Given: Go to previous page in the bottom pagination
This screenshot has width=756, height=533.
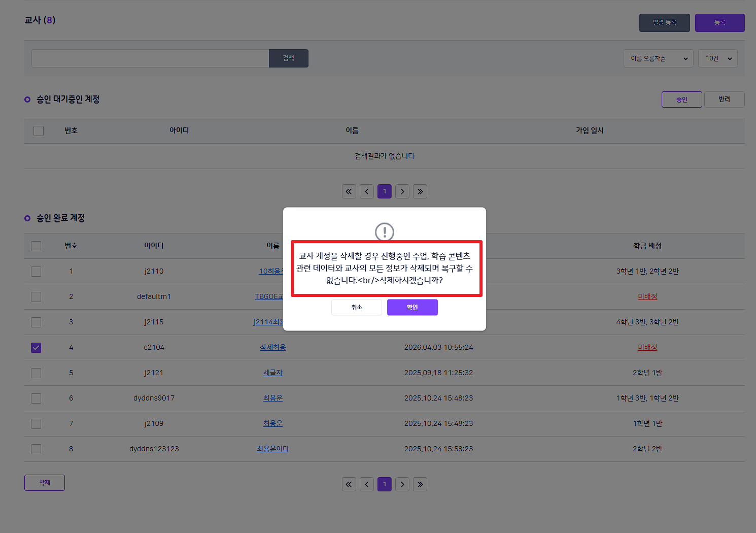Looking at the screenshot, I should [x=366, y=484].
